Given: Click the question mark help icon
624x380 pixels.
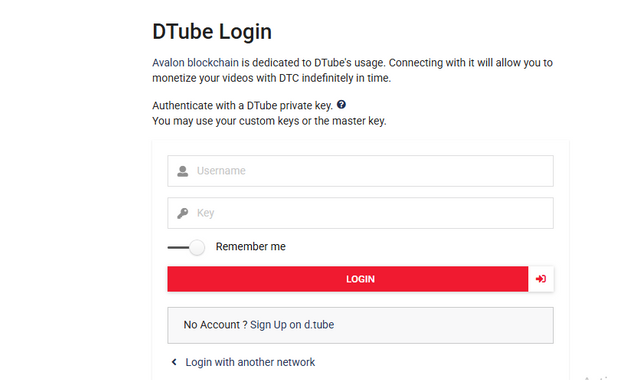Looking at the screenshot, I should click(341, 105).
